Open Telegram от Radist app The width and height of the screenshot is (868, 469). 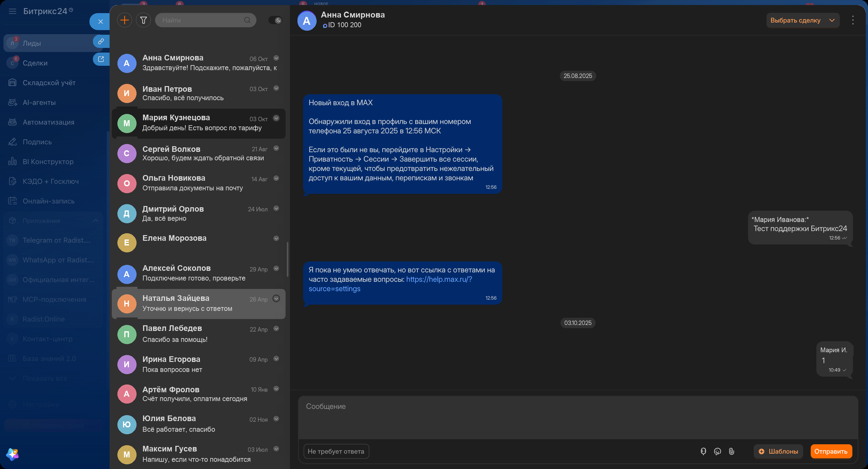54,240
